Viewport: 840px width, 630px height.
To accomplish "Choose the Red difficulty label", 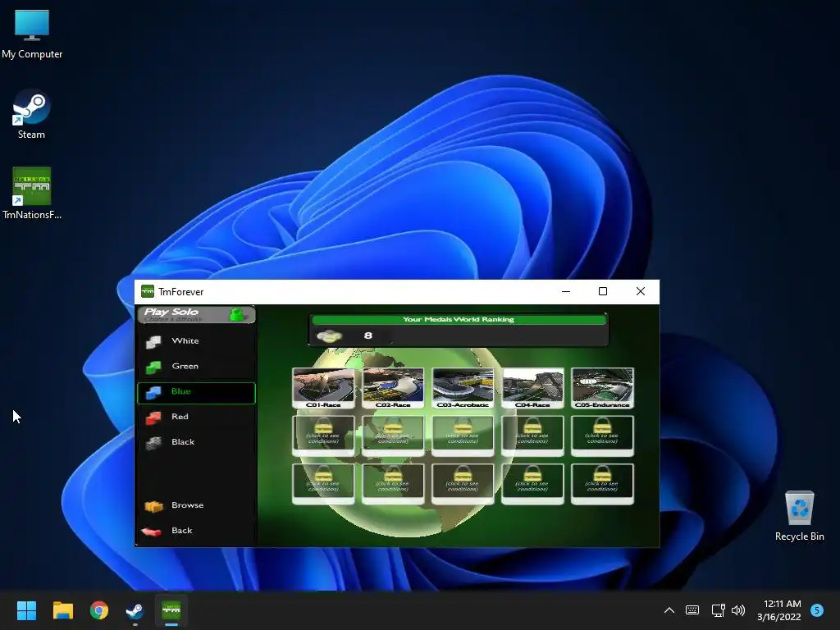I will pyautogui.click(x=180, y=416).
